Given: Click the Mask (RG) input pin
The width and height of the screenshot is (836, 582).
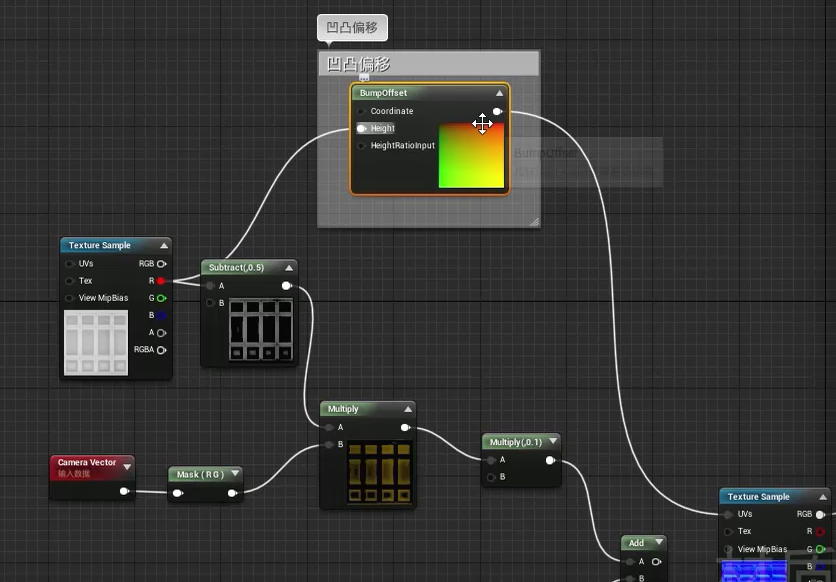Looking at the screenshot, I should click(178, 493).
